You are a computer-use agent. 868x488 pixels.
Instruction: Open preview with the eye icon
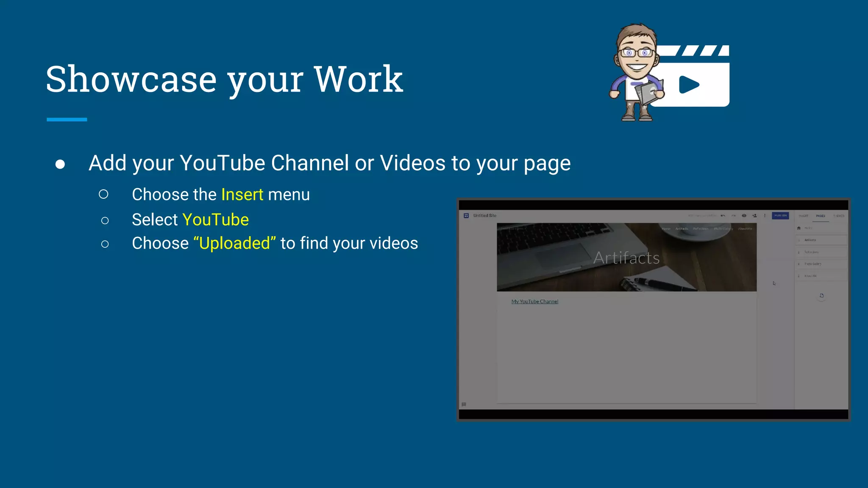tap(744, 216)
